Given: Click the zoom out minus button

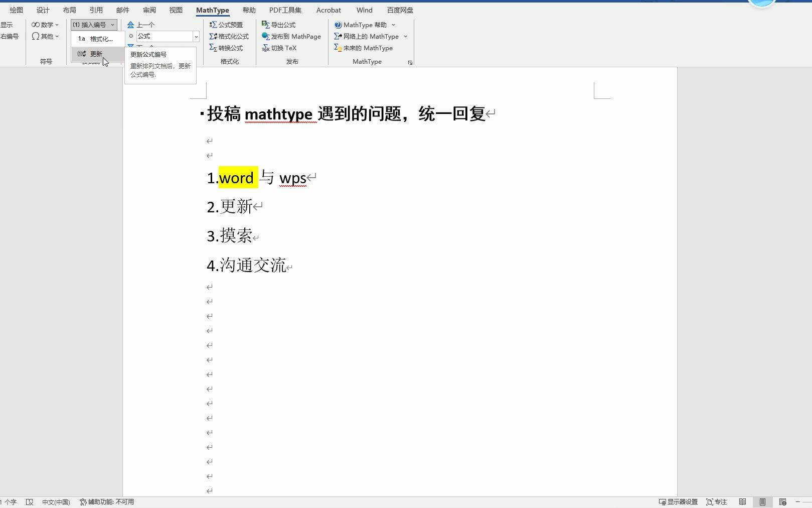Looking at the screenshot, I should point(797,502).
